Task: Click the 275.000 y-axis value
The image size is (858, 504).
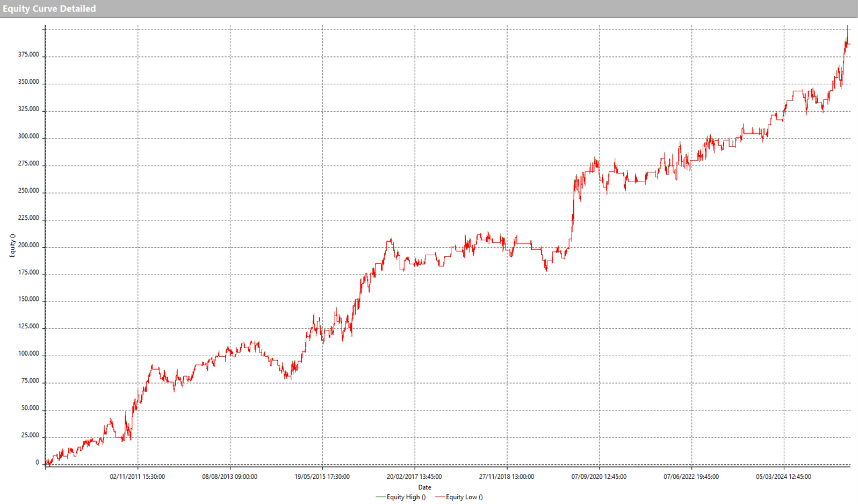Action: [28, 163]
